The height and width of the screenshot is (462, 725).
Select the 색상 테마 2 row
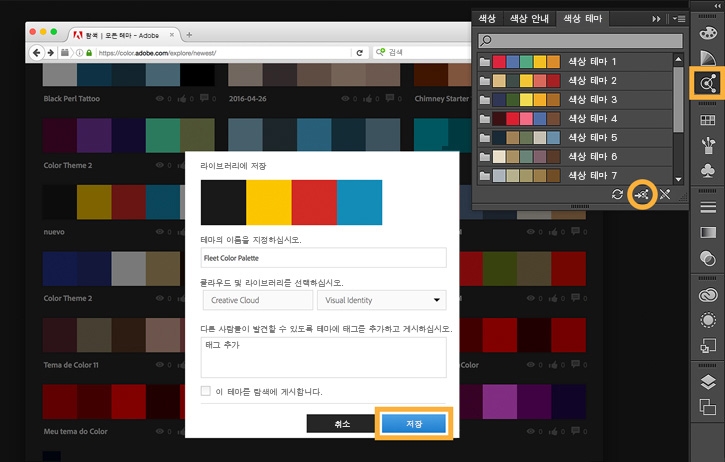(x=575, y=80)
